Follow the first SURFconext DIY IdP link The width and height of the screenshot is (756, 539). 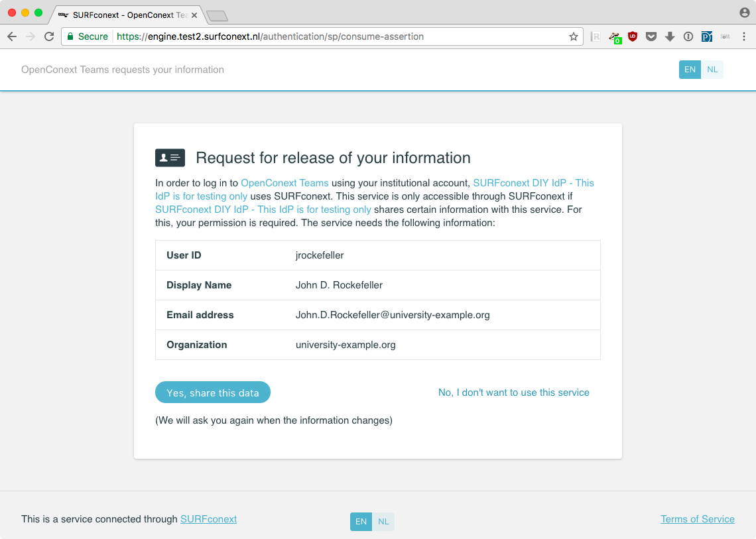(x=533, y=183)
